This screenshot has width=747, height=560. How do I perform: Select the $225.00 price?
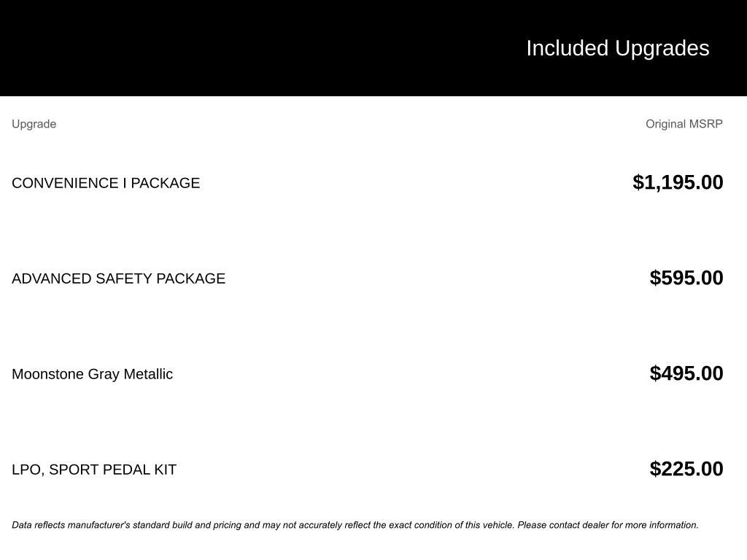coord(686,469)
